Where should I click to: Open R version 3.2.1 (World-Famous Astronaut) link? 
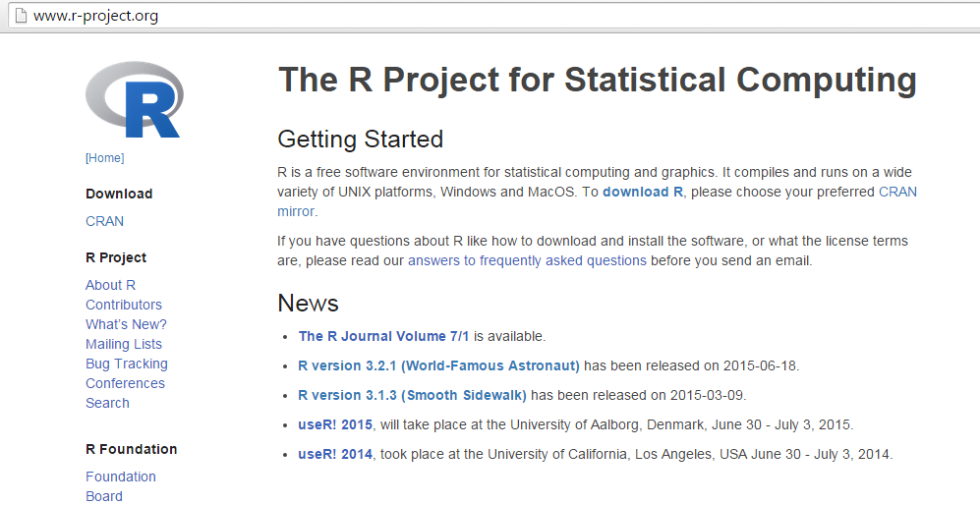pos(438,365)
